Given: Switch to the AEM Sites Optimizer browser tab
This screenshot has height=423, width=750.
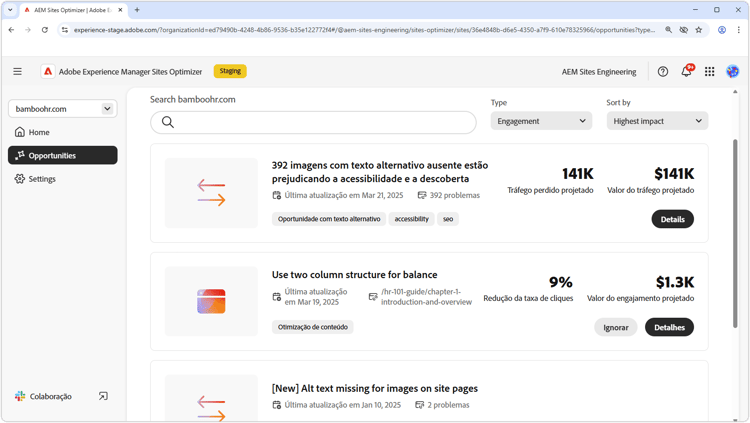Looking at the screenshot, I should pos(73,10).
